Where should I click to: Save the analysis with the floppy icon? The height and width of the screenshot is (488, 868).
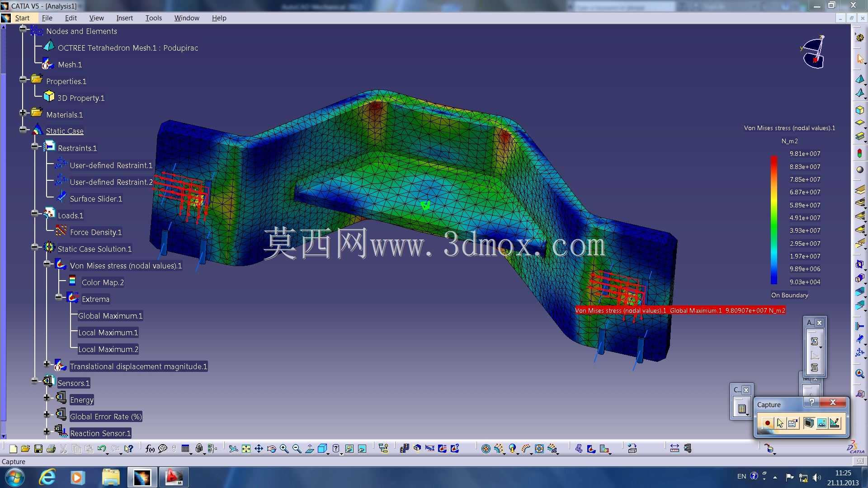pos(38,449)
